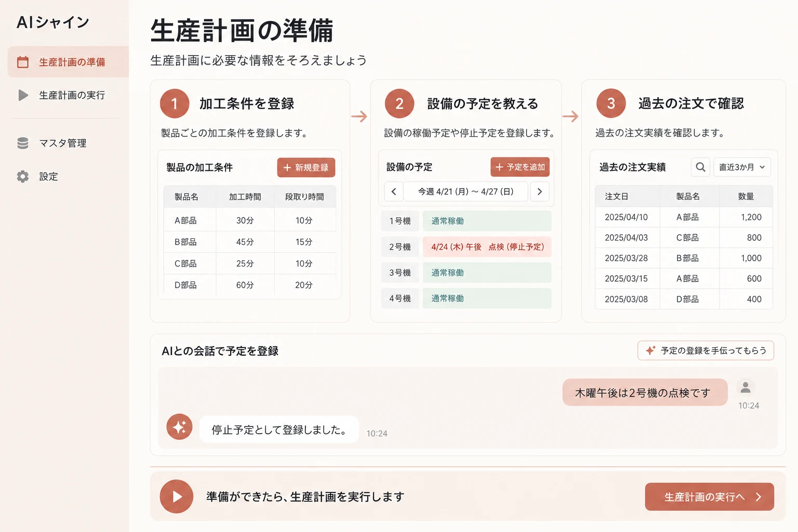
Task: Click the search icon in 過去の注文実績
Action: point(700,167)
